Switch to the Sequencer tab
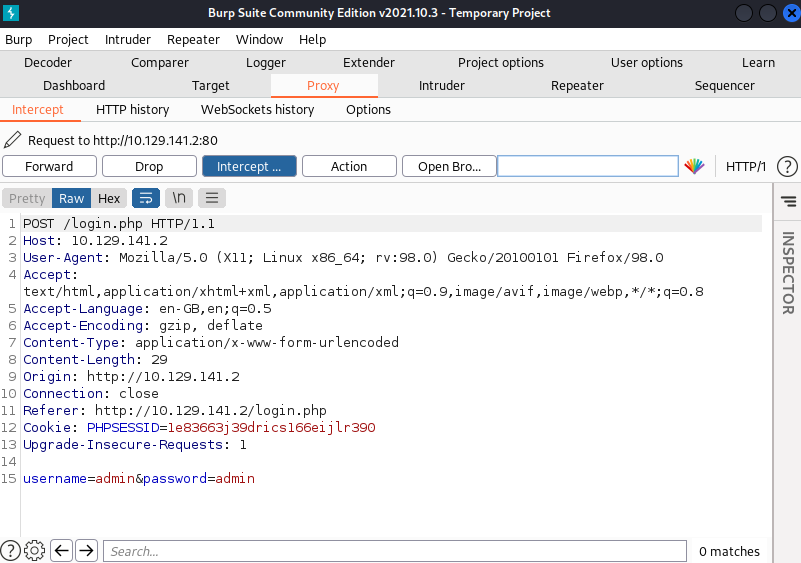Image resolution: width=801 pixels, height=563 pixels. pyautogui.click(x=724, y=85)
